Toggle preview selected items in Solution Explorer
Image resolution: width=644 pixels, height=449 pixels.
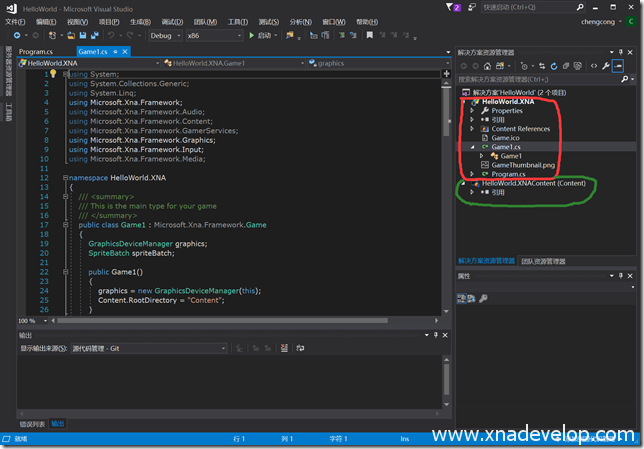(x=619, y=65)
